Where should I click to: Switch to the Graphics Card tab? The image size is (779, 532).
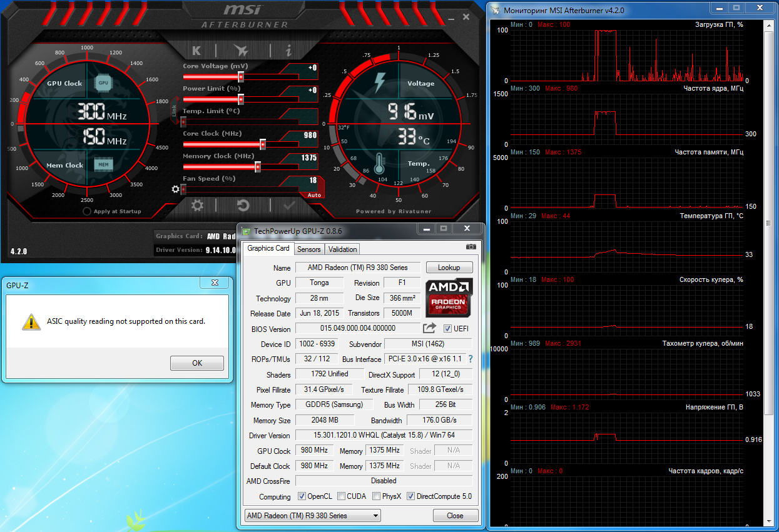(x=268, y=248)
